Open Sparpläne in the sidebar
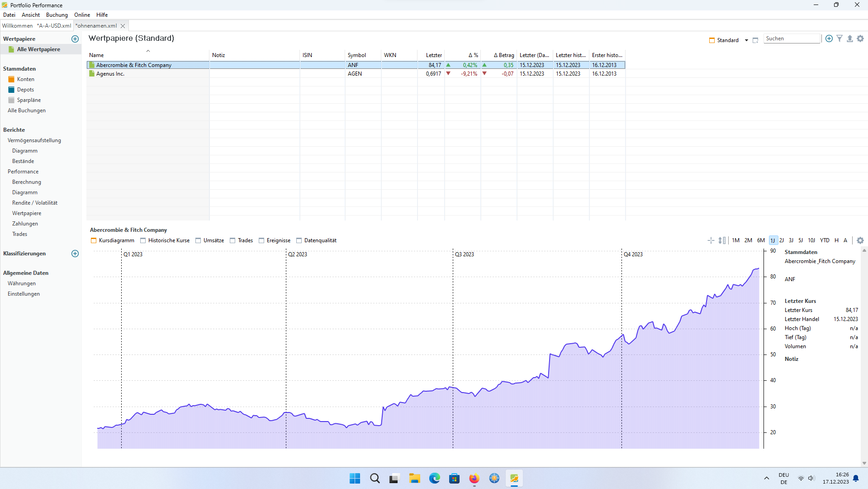The image size is (868, 489). coord(29,100)
